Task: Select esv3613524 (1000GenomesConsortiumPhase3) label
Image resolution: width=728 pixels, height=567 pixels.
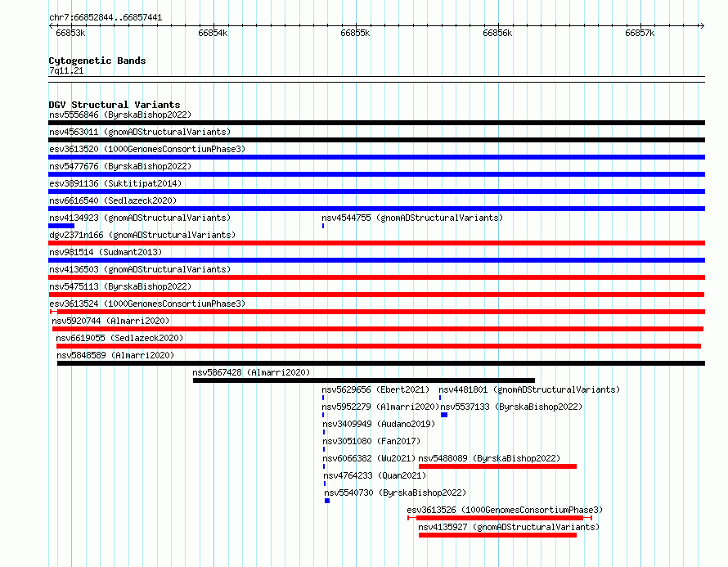Action: pyautogui.click(x=147, y=304)
